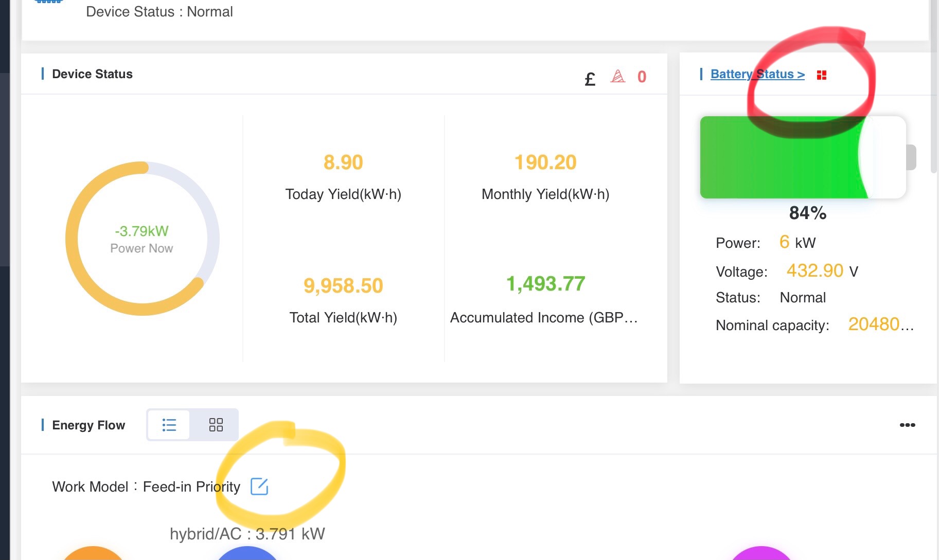The height and width of the screenshot is (560, 939).
Task: Click the alarm count number 0
Action: coord(642,77)
